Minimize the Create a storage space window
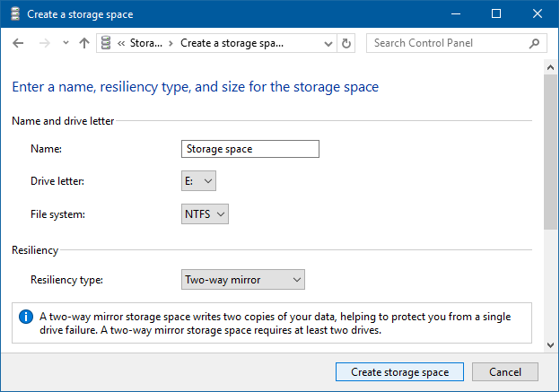The width and height of the screenshot is (560, 392). (455, 14)
